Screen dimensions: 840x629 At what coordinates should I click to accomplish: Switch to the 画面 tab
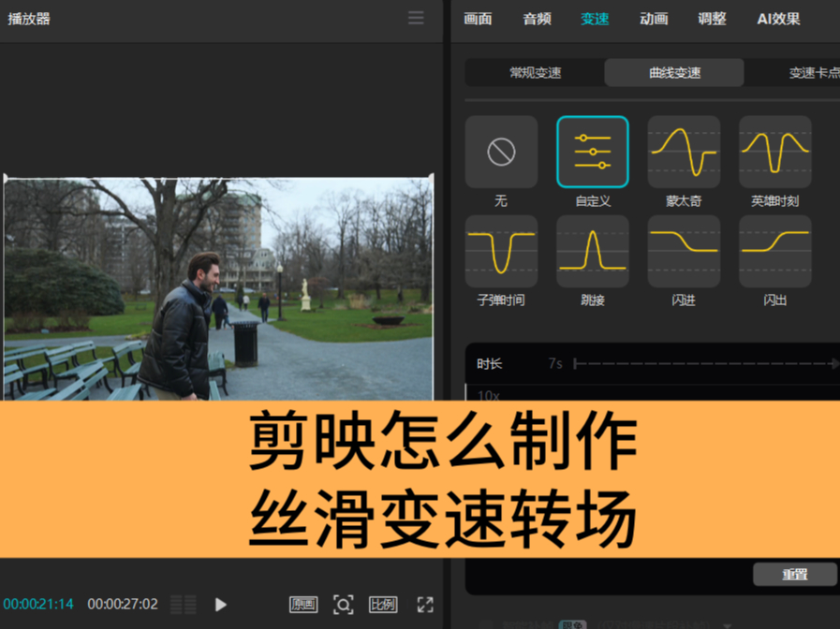478,19
